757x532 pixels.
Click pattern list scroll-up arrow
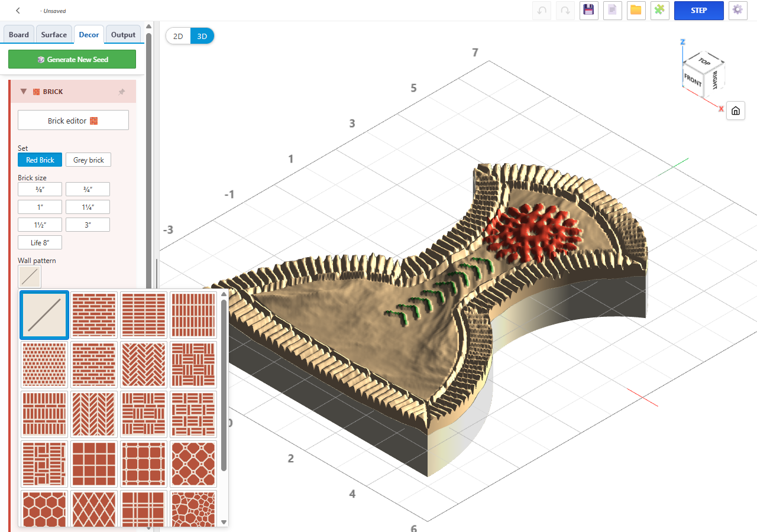click(224, 294)
